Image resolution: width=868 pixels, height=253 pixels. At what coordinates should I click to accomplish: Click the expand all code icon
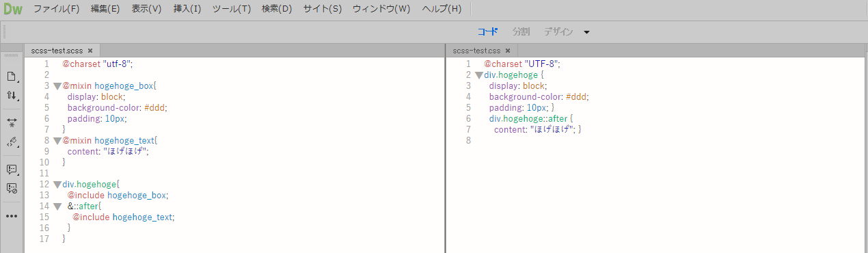[12, 122]
